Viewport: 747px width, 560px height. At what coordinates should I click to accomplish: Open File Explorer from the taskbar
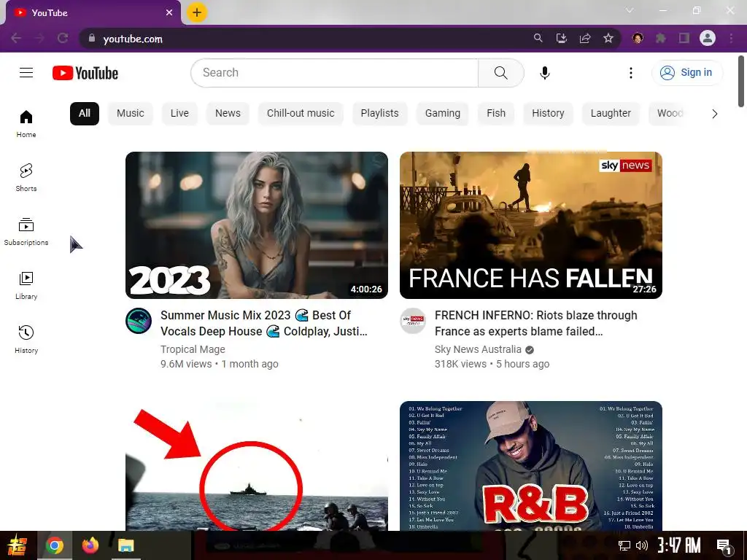(126, 545)
